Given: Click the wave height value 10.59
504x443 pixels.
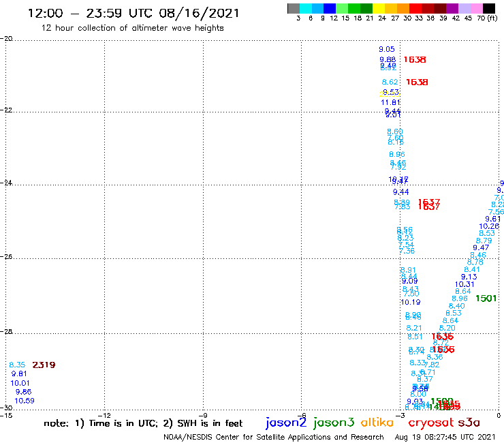Looking at the screenshot, I should [x=25, y=401].
